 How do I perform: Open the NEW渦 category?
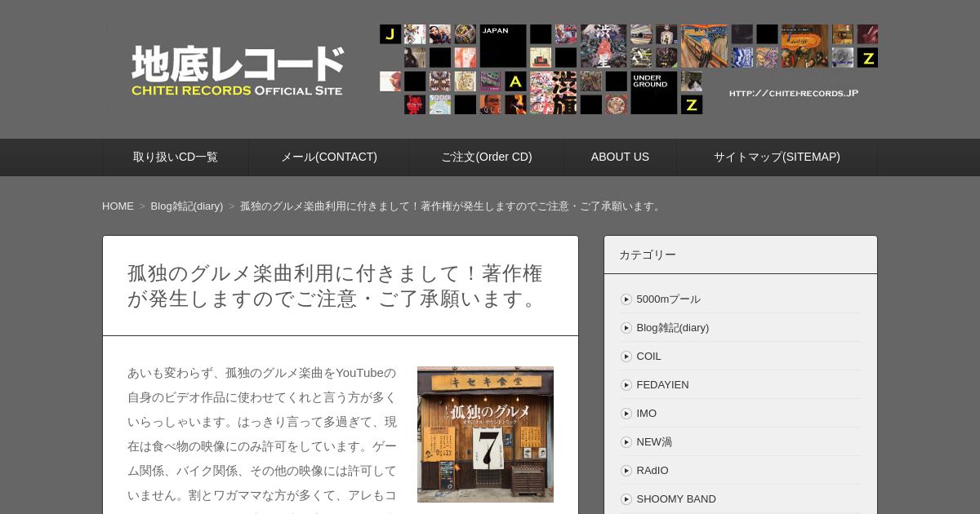point(654,442)
